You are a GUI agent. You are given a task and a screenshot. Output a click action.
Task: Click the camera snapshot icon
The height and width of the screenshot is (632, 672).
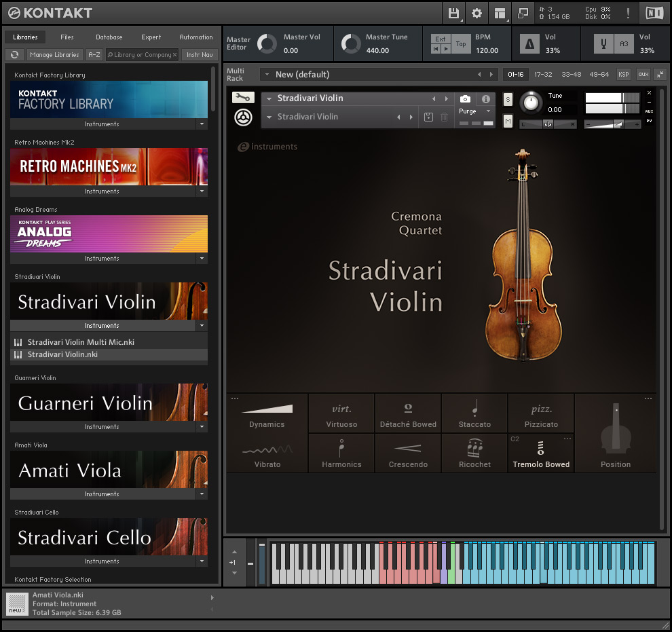pos(465,99)
